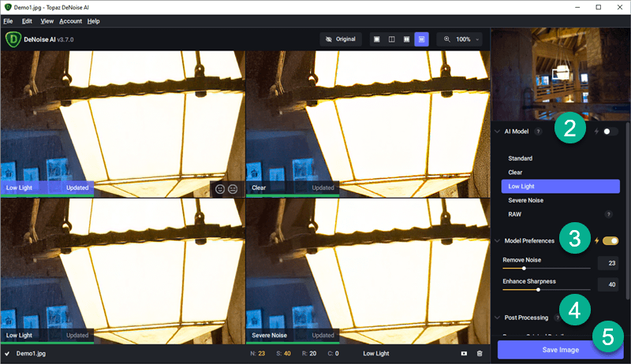Select the RAW AI model
The image size is (631, 364).
click(x=560, y=214)
